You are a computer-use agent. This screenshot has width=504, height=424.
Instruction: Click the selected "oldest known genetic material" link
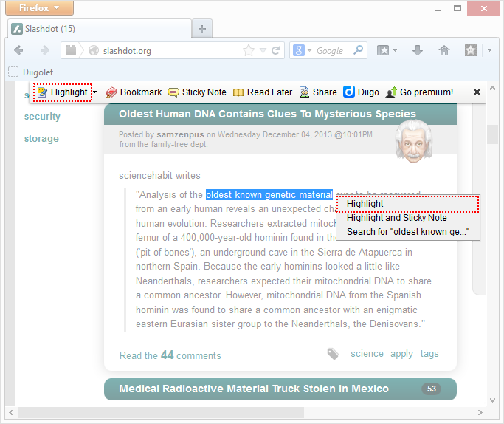[x=269, y=194]
